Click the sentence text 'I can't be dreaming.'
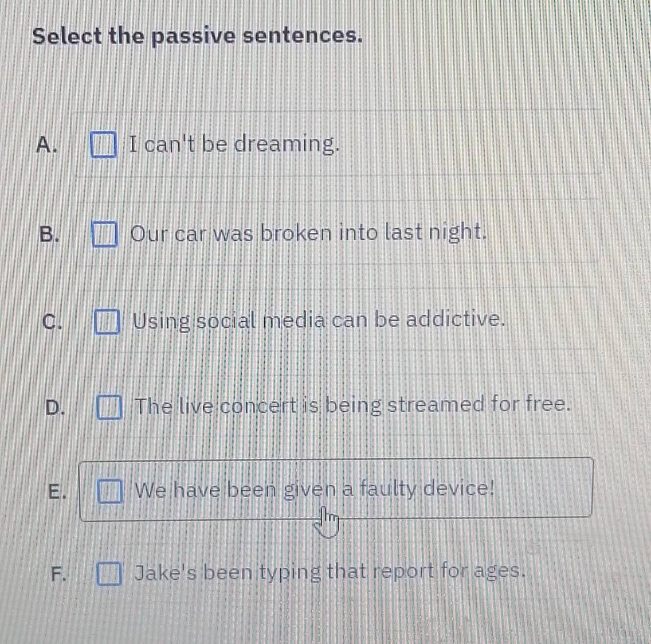 (x=234, y=143)
